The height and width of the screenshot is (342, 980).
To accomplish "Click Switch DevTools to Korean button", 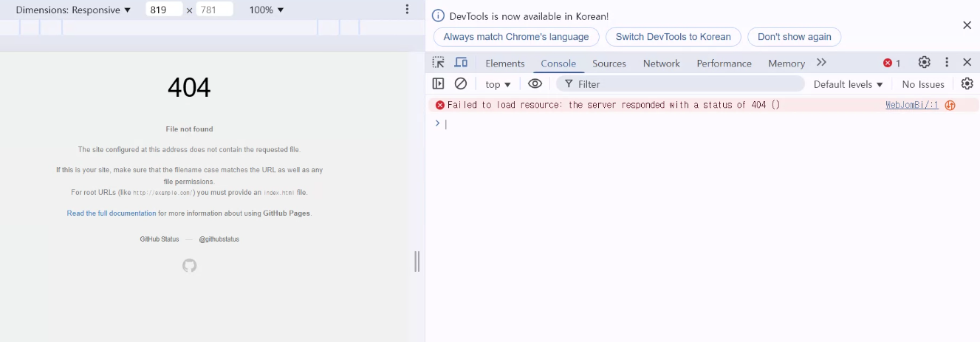I will coord(674,37).
